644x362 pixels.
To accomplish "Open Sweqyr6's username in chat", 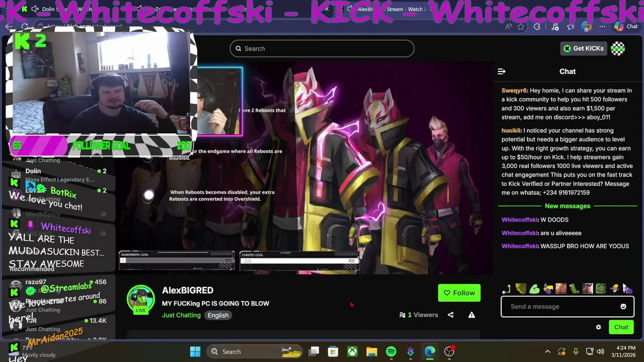I will click(x=514, y=90).
